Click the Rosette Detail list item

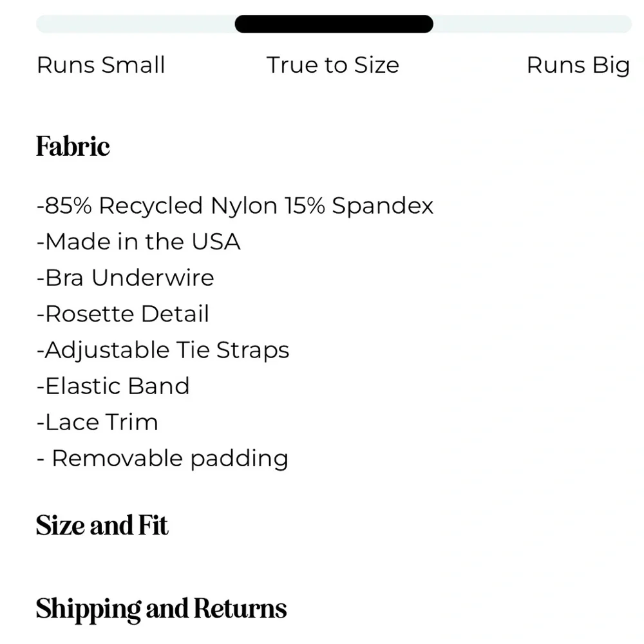coord(122,314)
